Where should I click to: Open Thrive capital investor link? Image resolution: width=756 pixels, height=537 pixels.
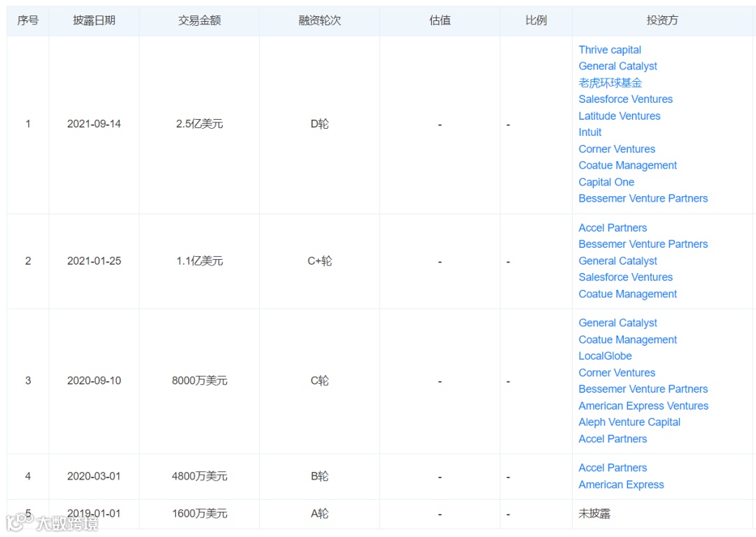pos(610,50)
